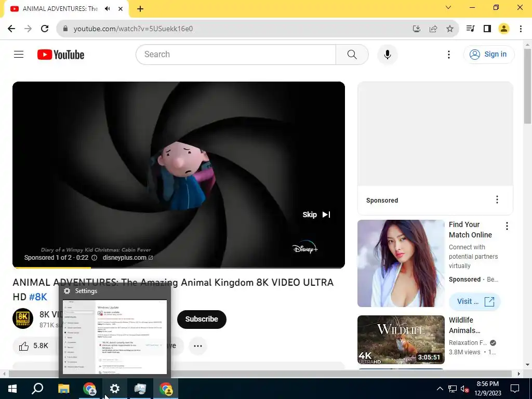The height and width of the screenshot is (399, 532).
Task: Click the muted volume tray icon
Action: 465,389
